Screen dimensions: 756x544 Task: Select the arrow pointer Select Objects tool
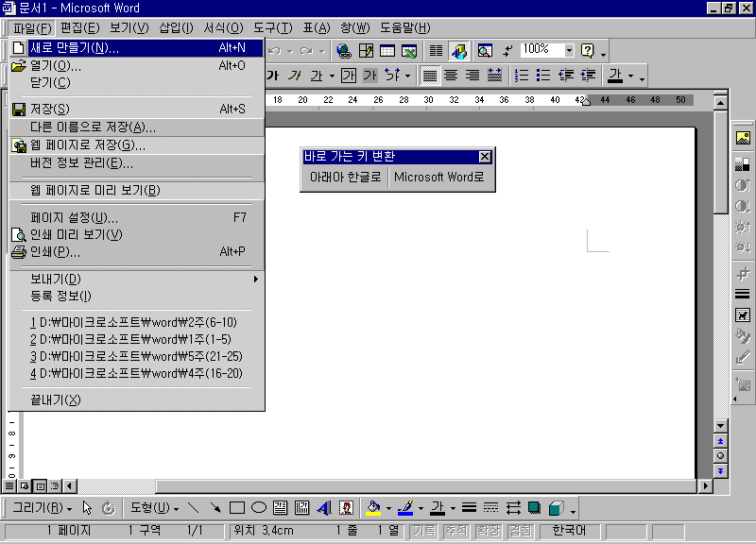tap(87, 508)
